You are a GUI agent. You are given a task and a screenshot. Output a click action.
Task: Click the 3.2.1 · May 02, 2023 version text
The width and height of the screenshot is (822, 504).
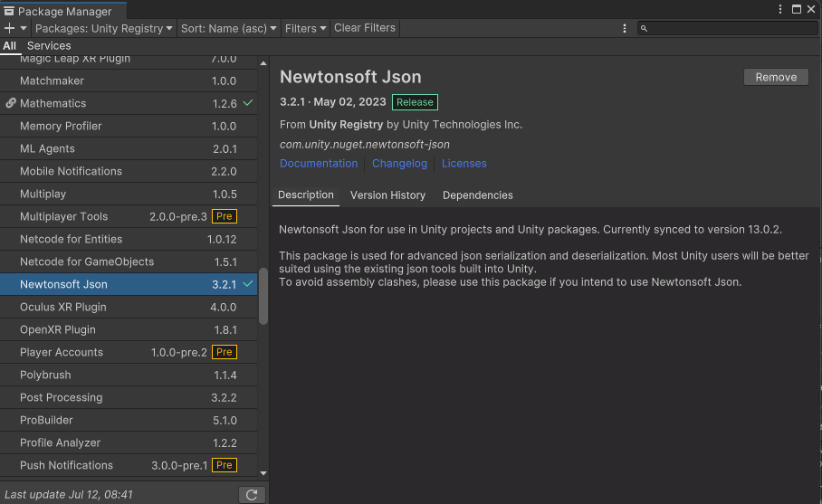pos(333,101)
